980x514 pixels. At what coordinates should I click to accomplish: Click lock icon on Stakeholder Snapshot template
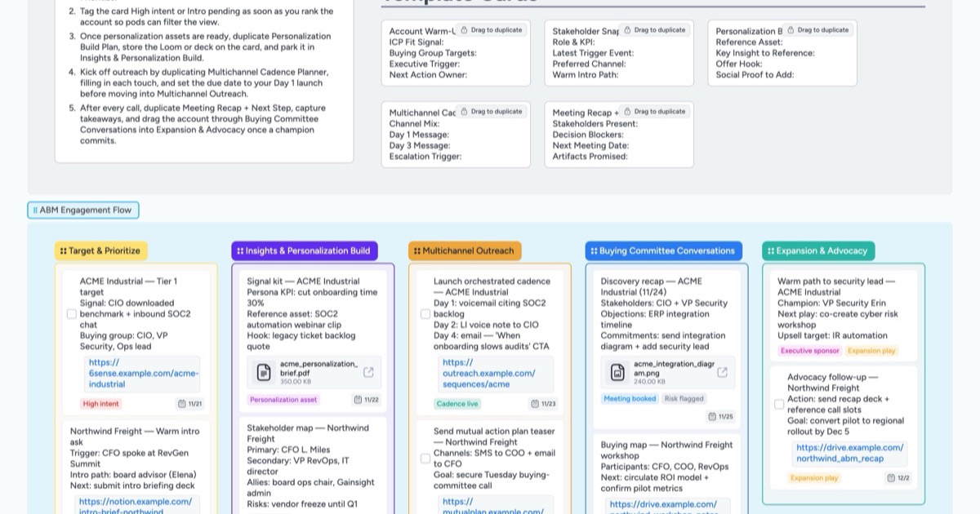tap(627, 30)
